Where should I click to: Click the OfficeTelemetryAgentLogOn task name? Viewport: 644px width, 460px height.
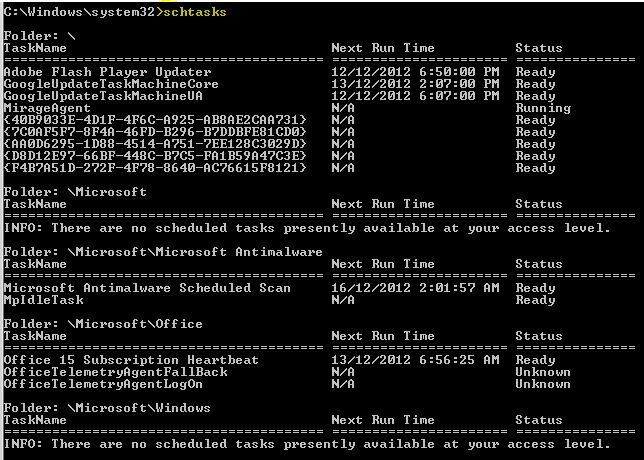[x=103, y=384]
